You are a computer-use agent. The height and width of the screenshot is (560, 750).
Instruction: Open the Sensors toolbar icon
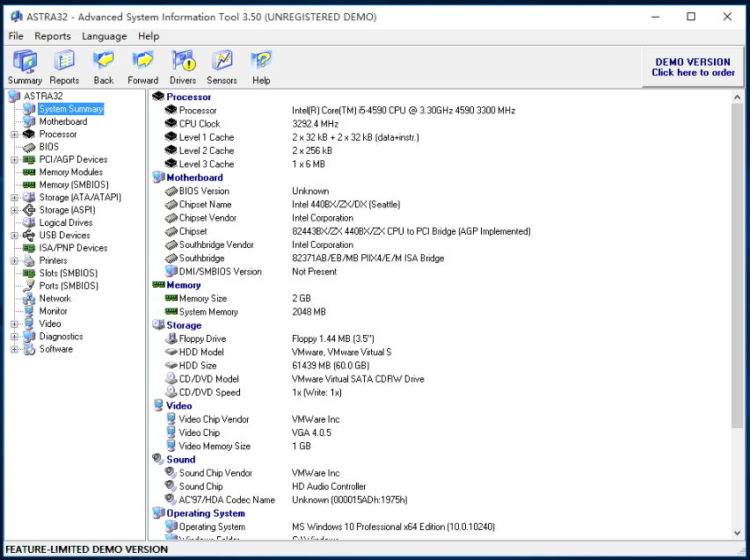pos(222,62)
